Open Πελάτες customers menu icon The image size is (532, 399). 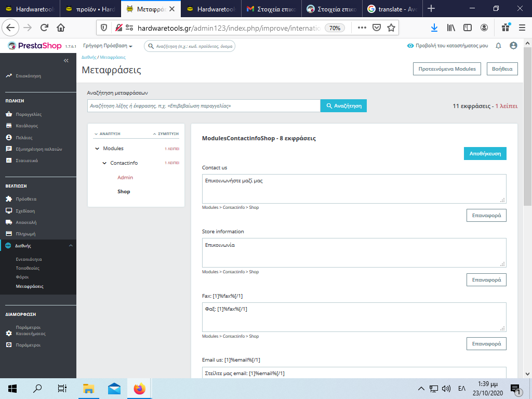click(x=9, y=137)
